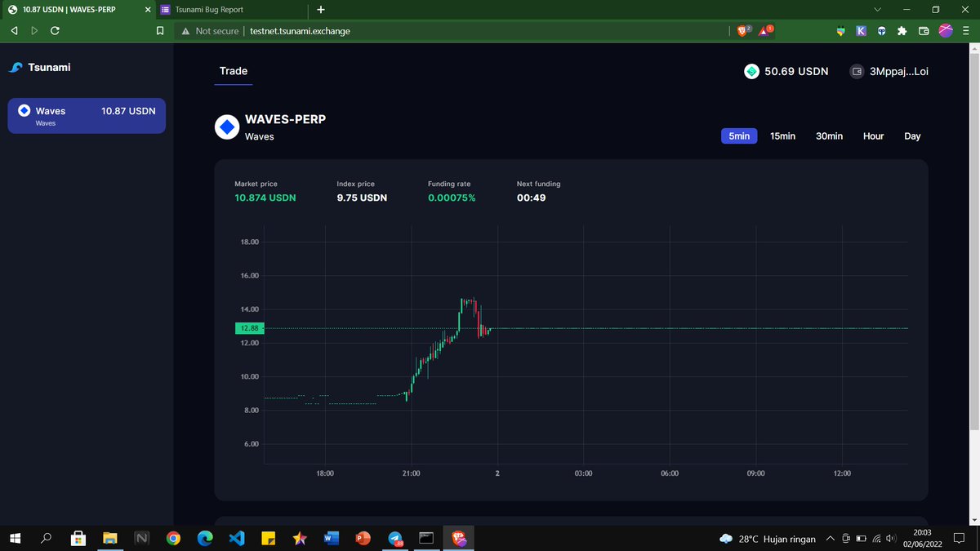
Task: Go back in browser history
Action: pos(14,30)
